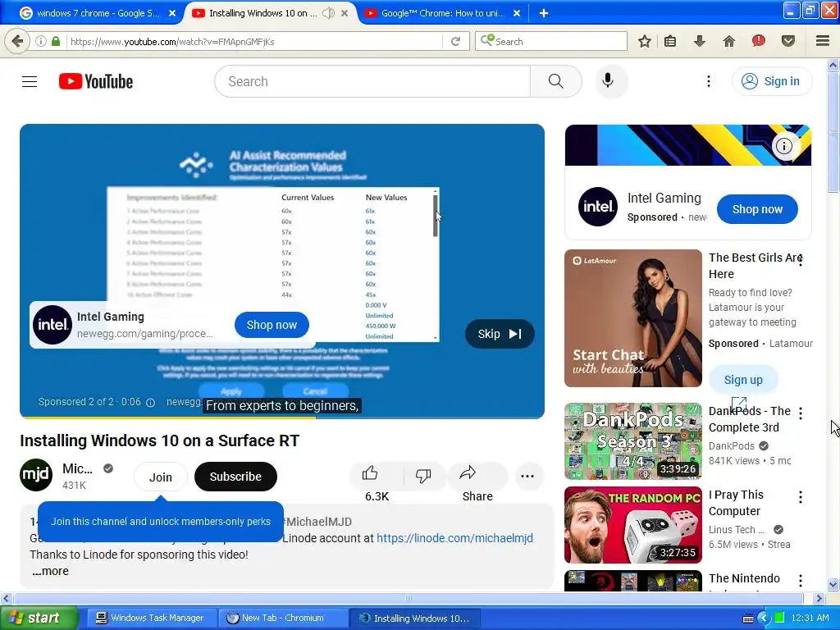
Task: Open The Random PC video thumbnail
Action: click(632, 524)
